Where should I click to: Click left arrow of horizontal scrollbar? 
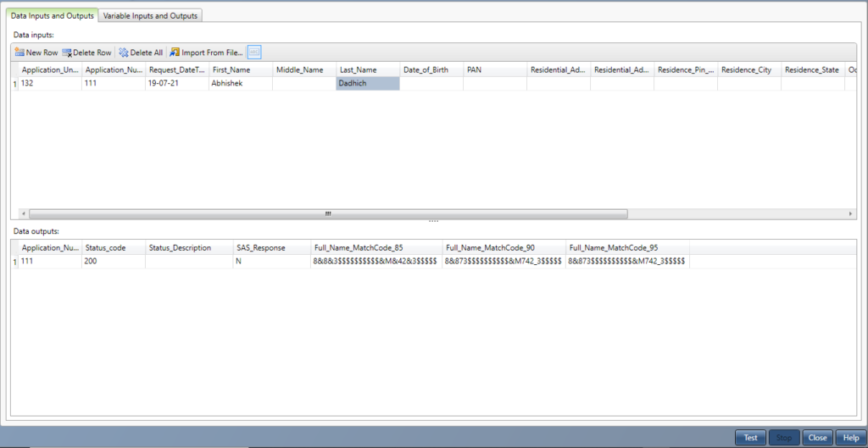pyautogui.click(x=22, y=214)
